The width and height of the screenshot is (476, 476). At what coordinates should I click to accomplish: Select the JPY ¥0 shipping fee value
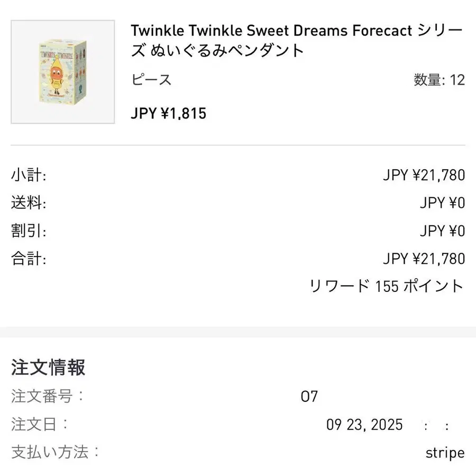[x=442, y=203]
